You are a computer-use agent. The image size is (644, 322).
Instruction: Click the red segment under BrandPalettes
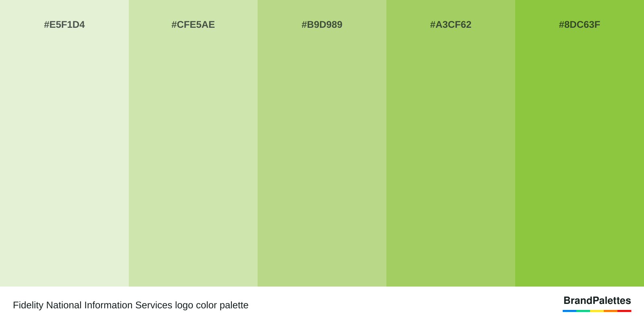(624, 311)
